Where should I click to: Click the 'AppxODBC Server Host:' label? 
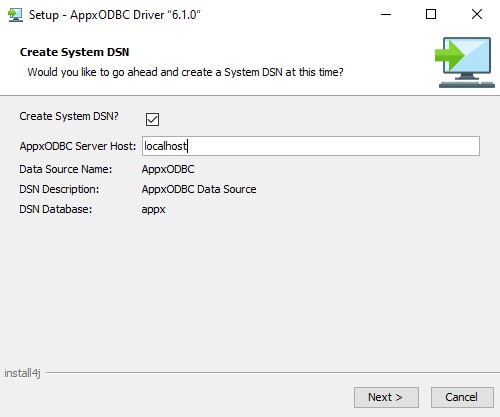pos(78,146)
